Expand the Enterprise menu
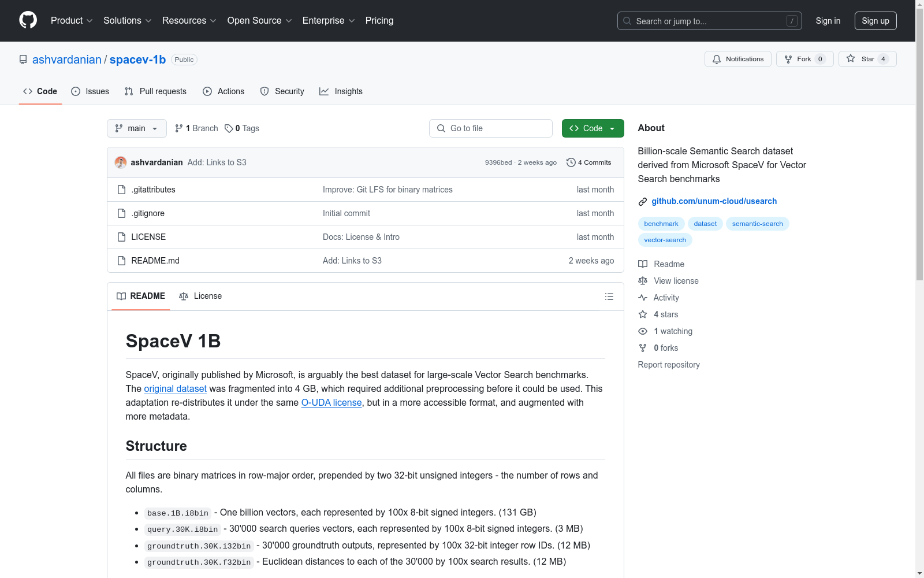 point(329,21)
